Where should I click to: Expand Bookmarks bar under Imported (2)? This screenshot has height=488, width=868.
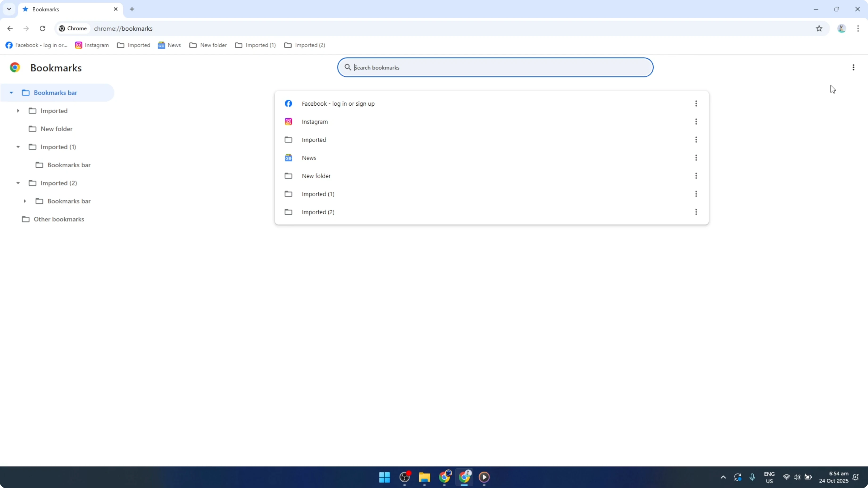[x=25, y=201]
